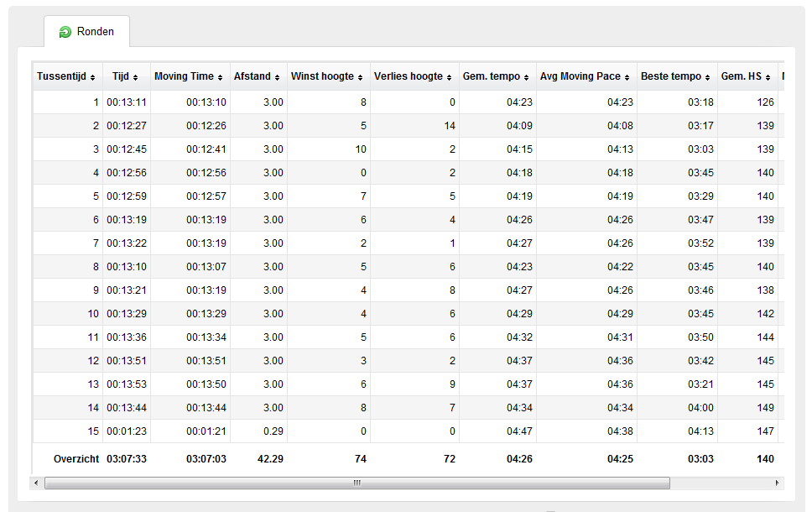Click overall Gem. tempo 04:26 in Overzicht row
The height and width of the screenshot is (512, 812).
tap(519, 458)
